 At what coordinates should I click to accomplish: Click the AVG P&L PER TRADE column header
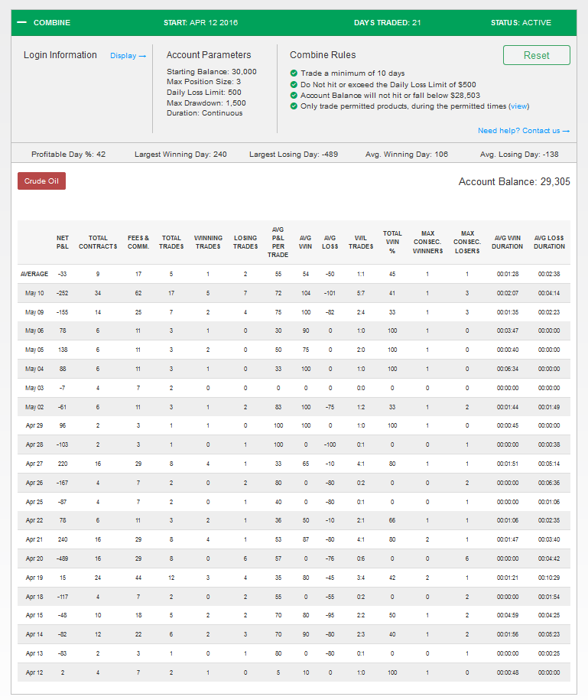point(278,243)
